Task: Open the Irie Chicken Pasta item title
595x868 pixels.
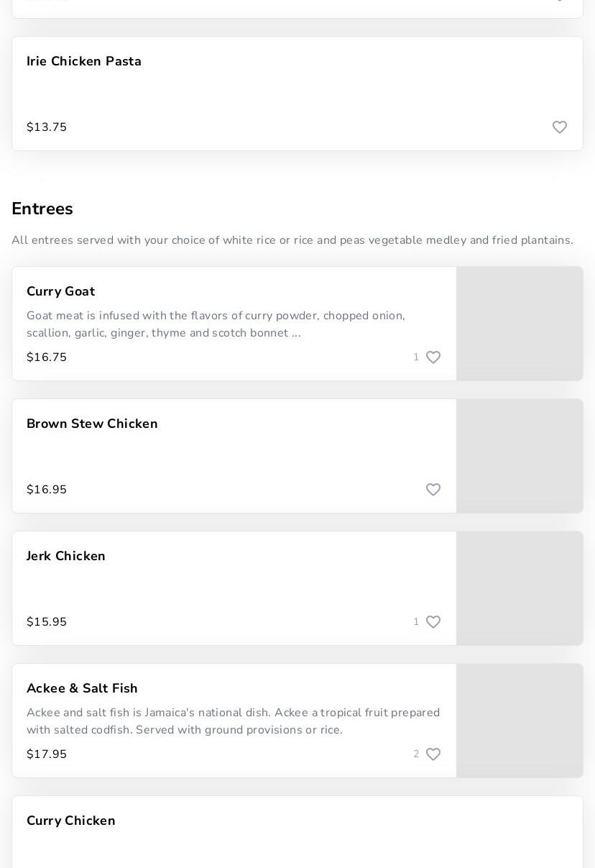Action: tap(84, 62)
